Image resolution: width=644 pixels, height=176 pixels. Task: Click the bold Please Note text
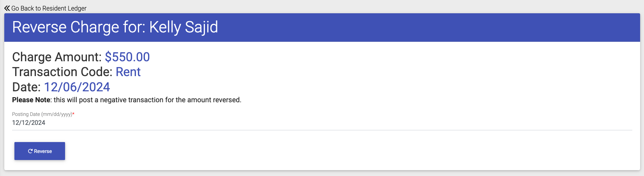coord(31,100)
